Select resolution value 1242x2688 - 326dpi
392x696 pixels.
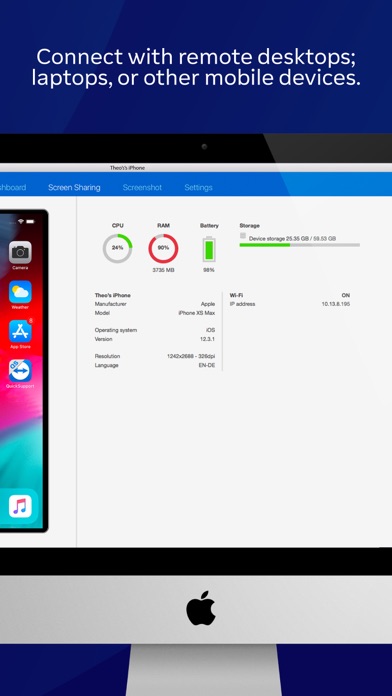pyautogui.click(x=191, y=356)
